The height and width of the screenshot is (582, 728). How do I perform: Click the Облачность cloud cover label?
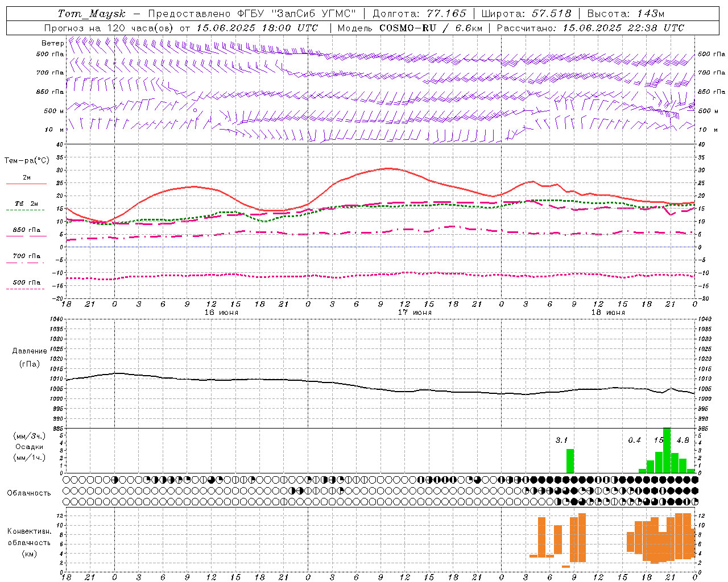pyautogui.click(x=29, y=493)
